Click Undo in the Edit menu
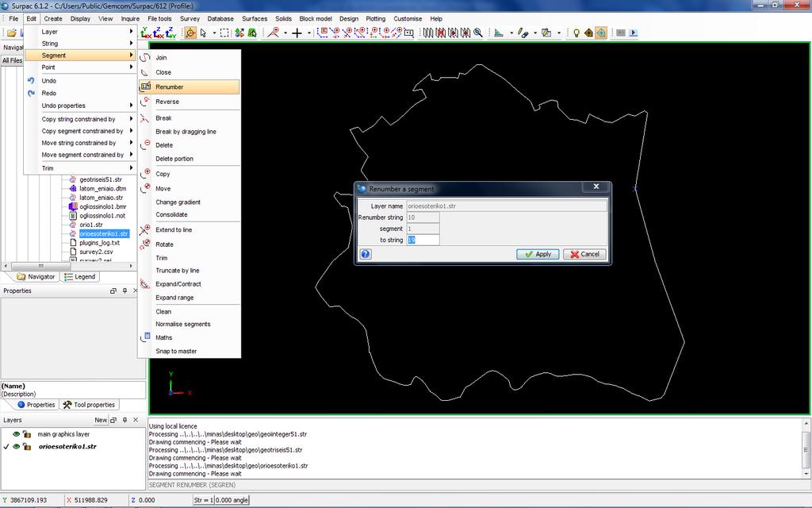Screen dimensions: 812x508 point(80,81)
